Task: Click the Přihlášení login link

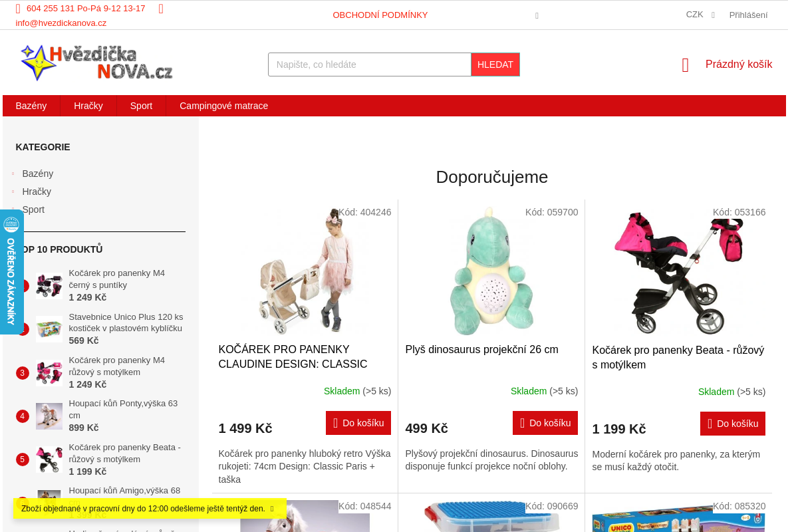Action: pyautogui.click(x=748, y=15)
